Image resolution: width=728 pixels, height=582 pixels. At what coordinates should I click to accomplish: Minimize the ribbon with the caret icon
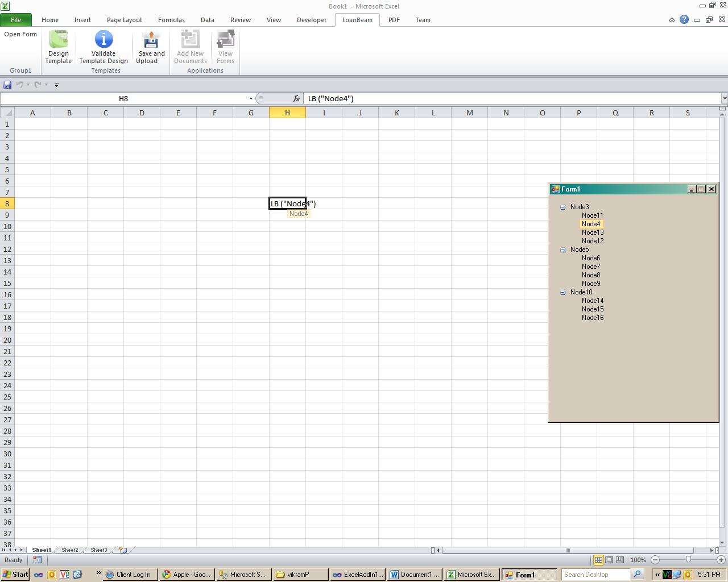(672, 20)
